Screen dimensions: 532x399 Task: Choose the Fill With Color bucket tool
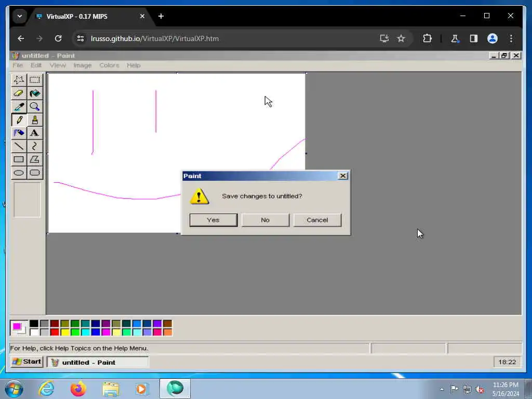pyautogui.click(x=35, y=94)
